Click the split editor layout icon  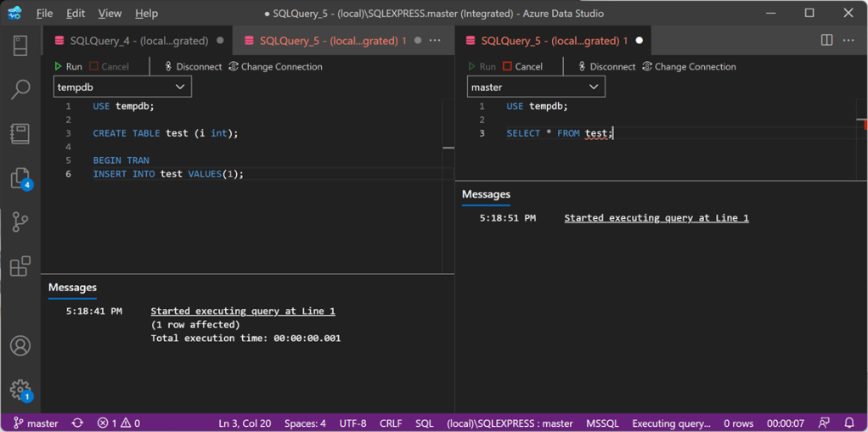(826, 40)
